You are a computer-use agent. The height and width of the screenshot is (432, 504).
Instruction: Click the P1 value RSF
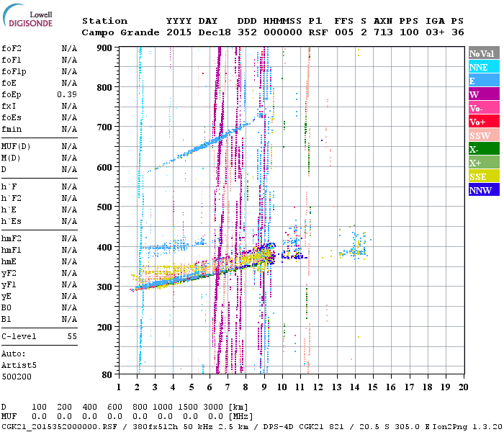coord(318,32)
